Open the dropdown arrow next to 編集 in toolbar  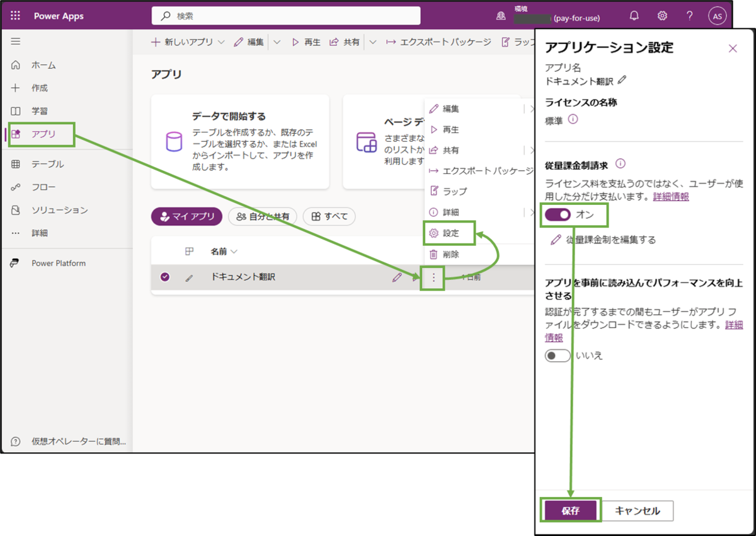pyautogui.click(x=277, y=42)
